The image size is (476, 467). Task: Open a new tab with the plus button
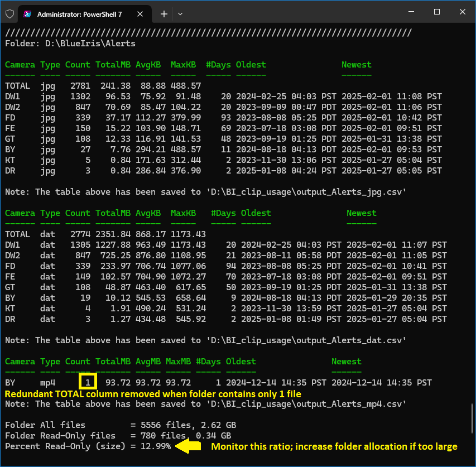coord(164,14)
